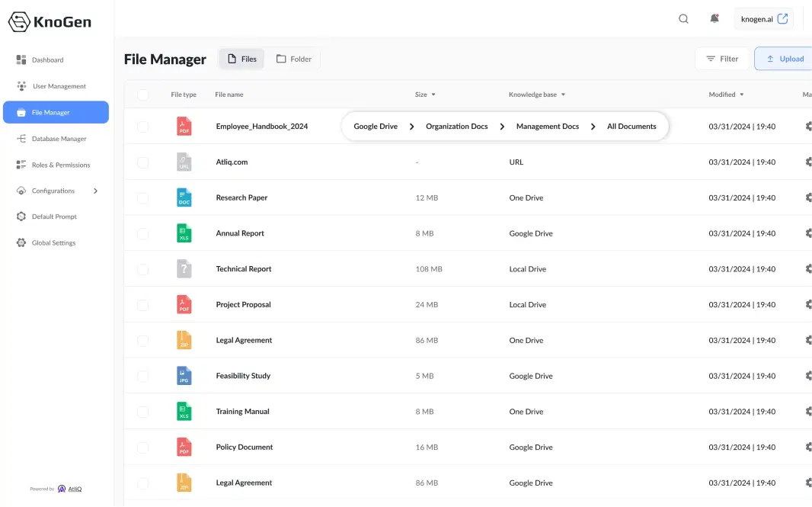Check the box for Research Paper
Image resolution: width=812 pixels, height=507 pixels.
pos(143,198)
